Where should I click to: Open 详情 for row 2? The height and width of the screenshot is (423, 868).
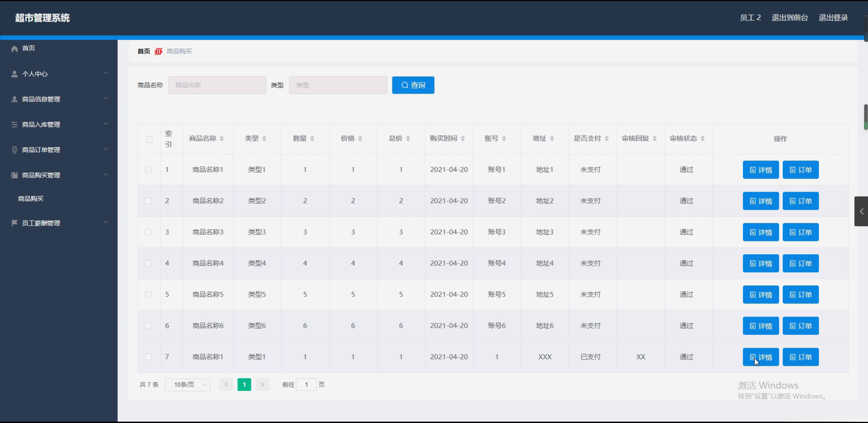760,201
